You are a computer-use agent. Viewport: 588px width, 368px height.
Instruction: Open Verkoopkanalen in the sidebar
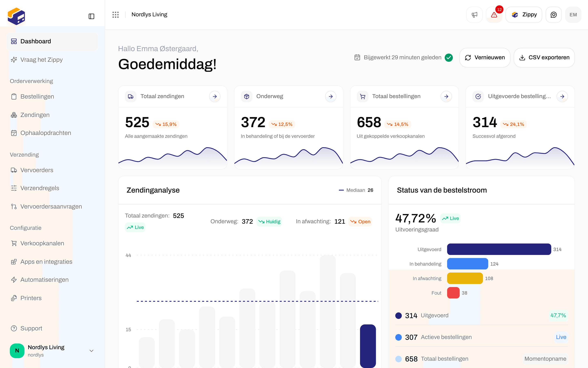pyautogui.click(x=52, y=243)
